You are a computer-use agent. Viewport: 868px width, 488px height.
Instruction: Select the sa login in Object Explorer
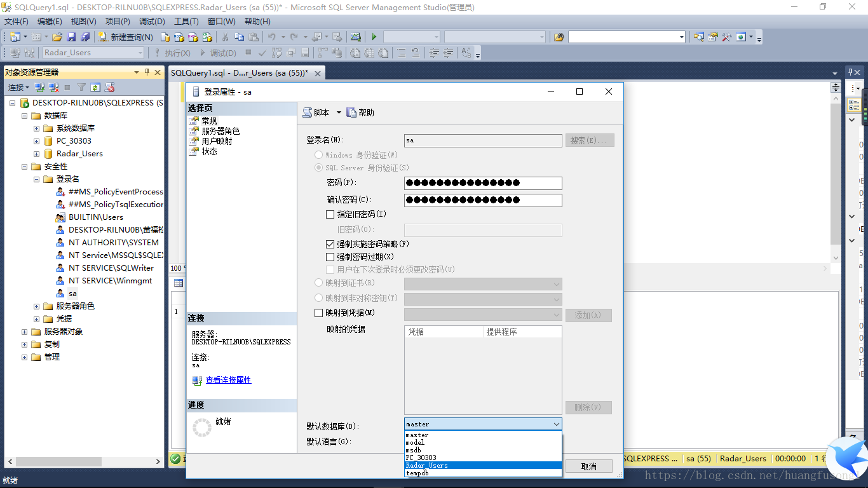point(72,294)
